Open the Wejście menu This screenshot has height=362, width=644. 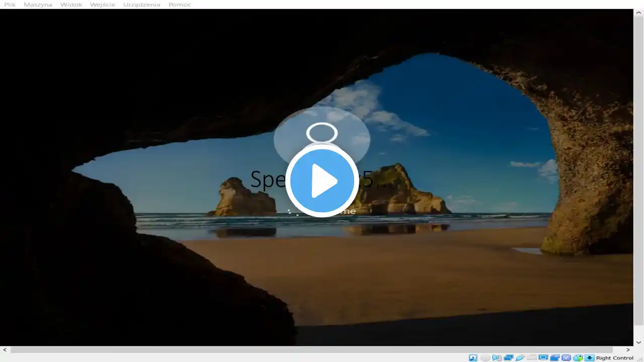coord(103,5)
